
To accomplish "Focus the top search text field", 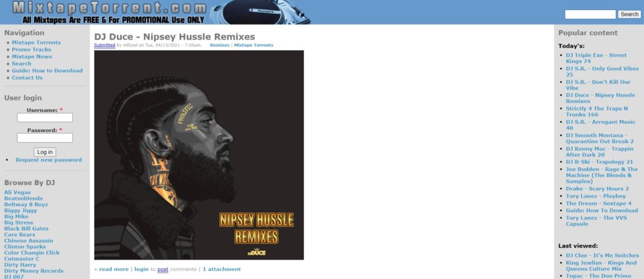I will pos(590,14).
